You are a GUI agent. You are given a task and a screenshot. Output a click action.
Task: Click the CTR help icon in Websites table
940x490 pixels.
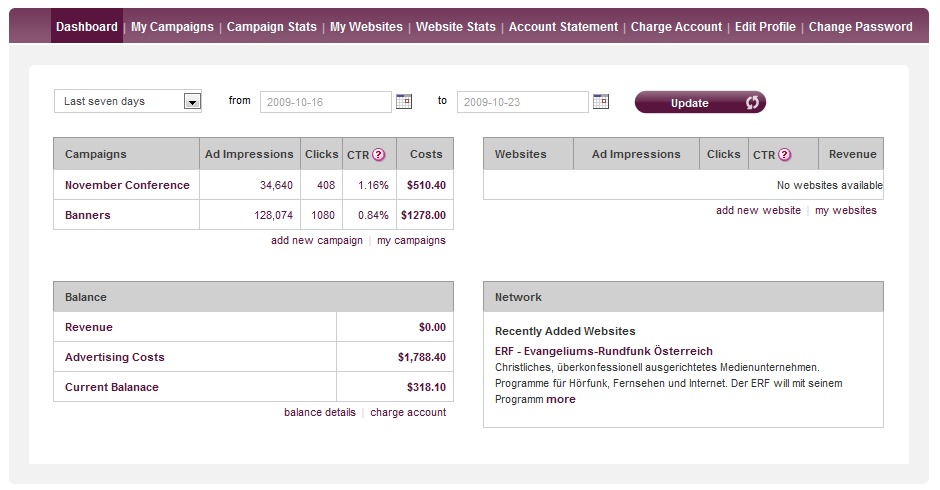[785, 155]
